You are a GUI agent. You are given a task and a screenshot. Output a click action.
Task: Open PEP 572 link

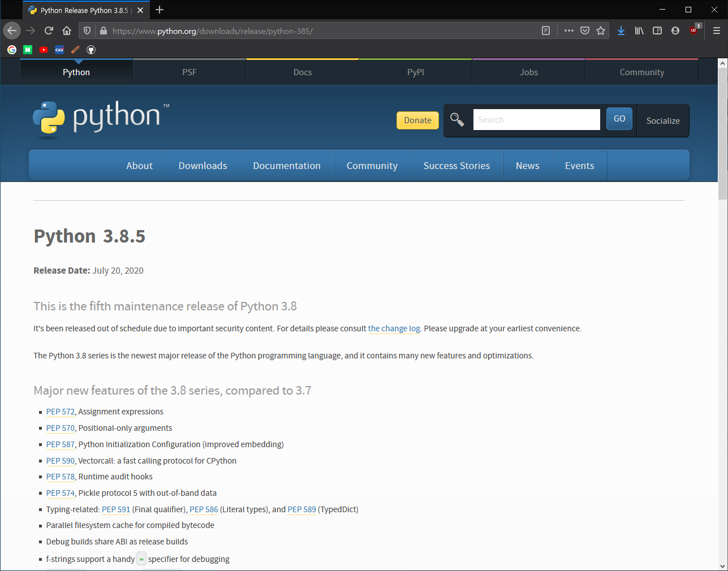point(61,412)
